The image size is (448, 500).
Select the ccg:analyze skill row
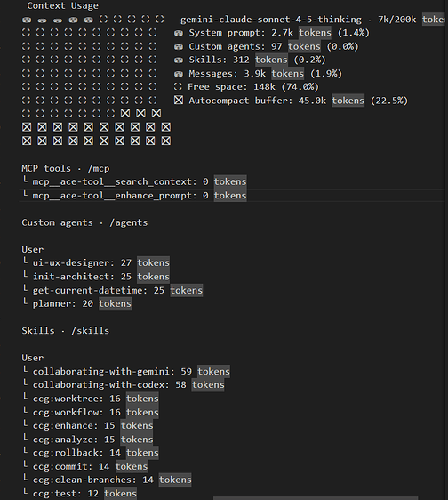(87, 440)
